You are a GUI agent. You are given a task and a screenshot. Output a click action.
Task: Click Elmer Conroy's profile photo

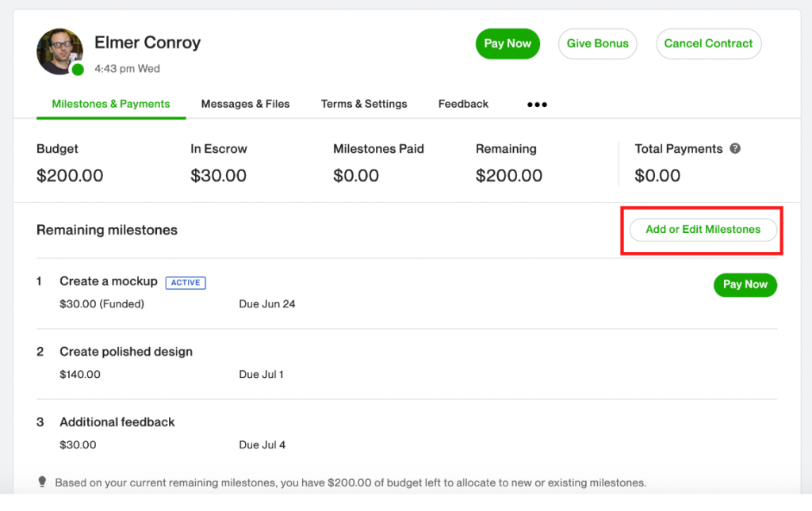[x=59, y=51]
